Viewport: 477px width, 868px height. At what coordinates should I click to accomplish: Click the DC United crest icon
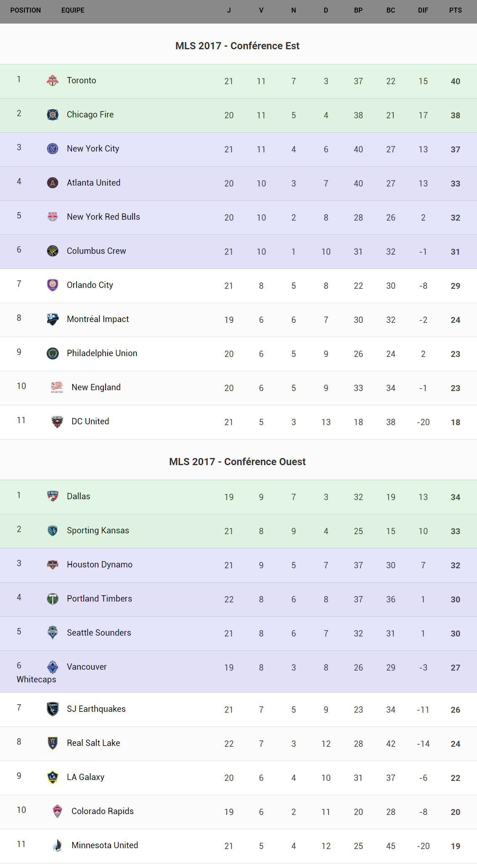[57, 421]
